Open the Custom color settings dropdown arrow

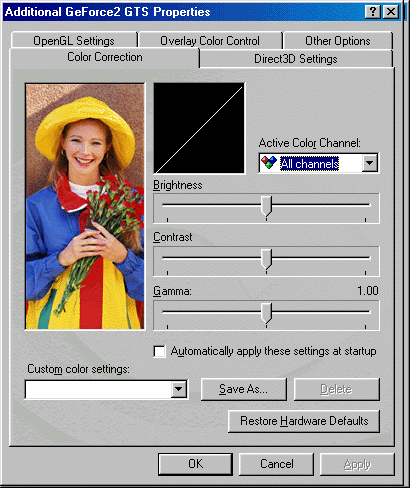coord(178,389)
